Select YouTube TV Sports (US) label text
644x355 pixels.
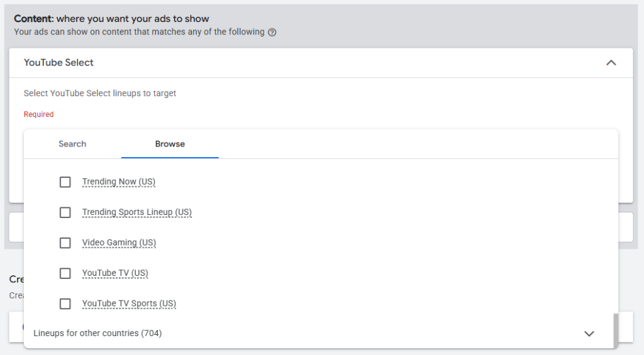129,303
